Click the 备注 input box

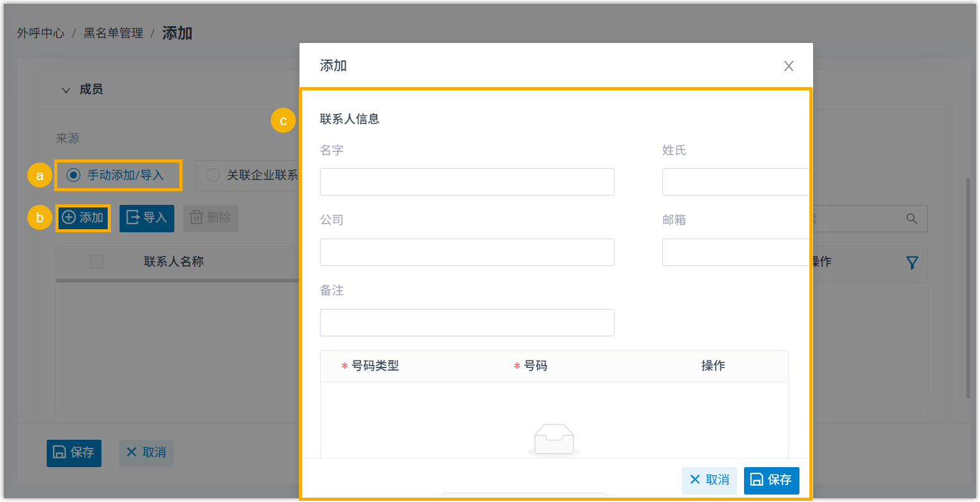tap(467, 323)
